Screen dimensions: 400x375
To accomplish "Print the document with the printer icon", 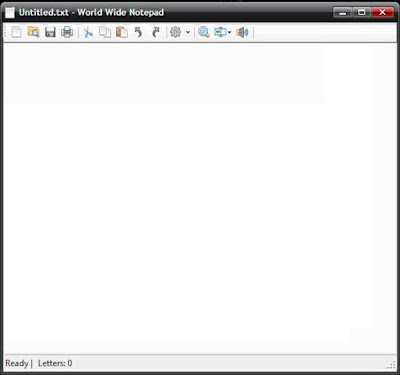I will [x=67, y=32].
